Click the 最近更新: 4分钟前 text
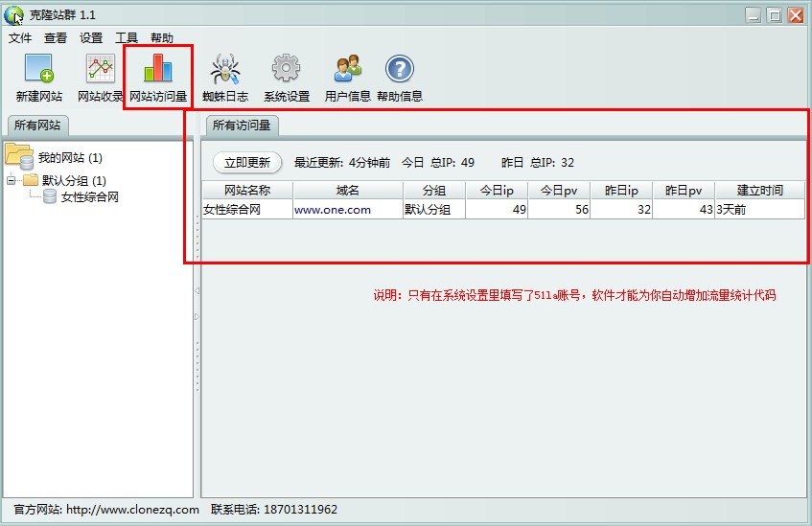This screenshot has height=526, width=812. point(342,163)
